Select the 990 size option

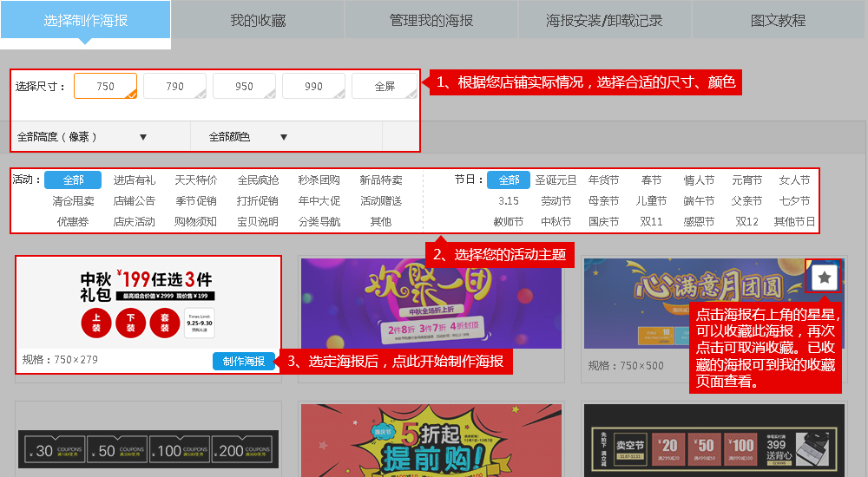tap(314, 87)
